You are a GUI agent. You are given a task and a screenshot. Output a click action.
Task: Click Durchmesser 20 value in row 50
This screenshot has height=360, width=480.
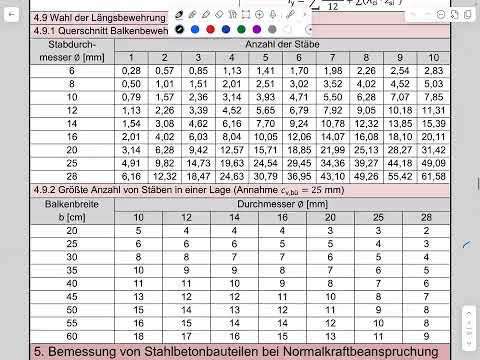[330, 310]
